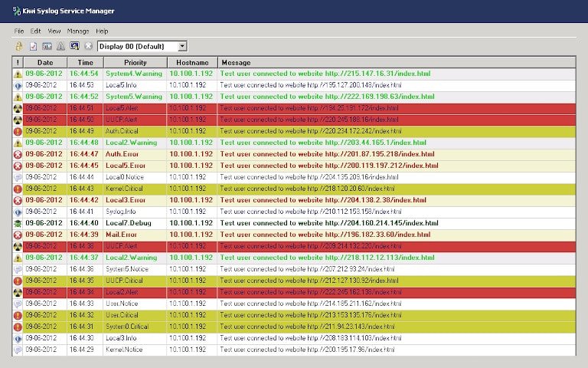Sort by the Date column header
588x368 pixels.
(45, 62)
